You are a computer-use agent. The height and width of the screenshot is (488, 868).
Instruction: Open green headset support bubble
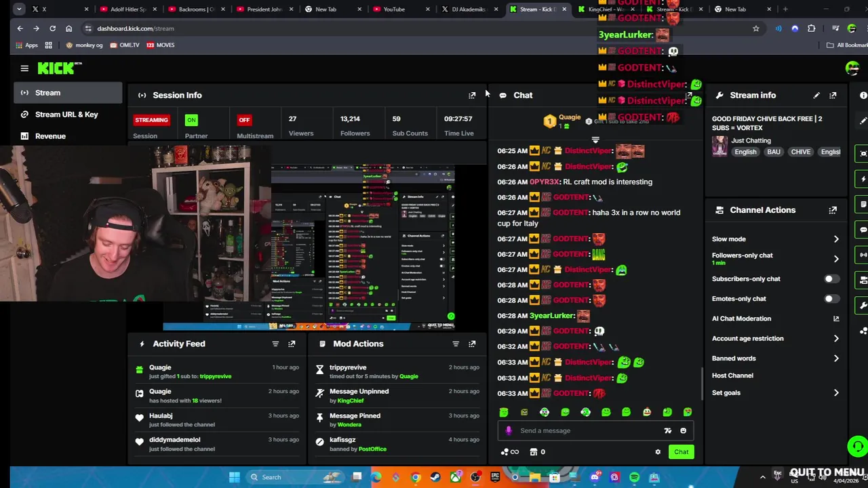858,446
